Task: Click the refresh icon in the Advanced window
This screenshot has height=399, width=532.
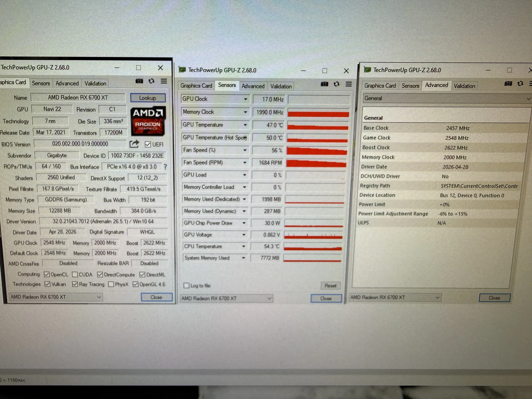Action: point(520,83)
